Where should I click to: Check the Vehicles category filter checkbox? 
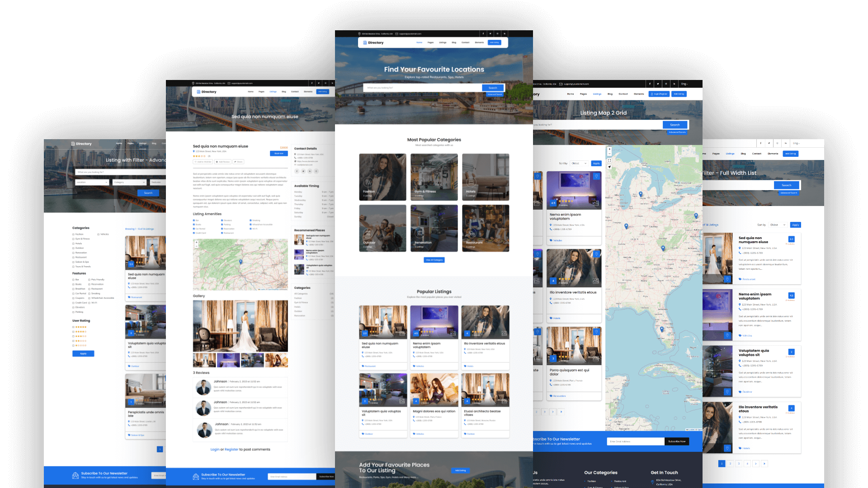[98, 234]
